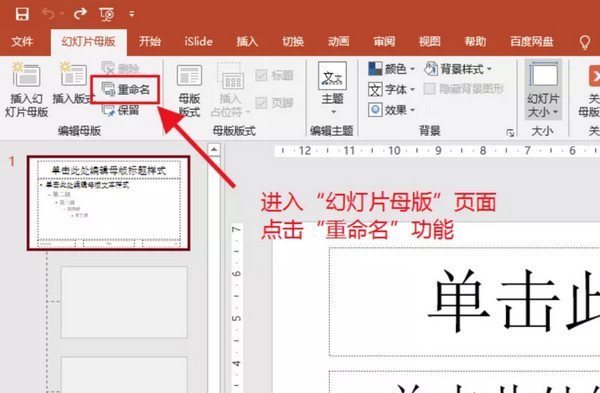Screen dimensions: 600x393
Task: Select slide master thumbnail number 1
Action: point(109,203)
